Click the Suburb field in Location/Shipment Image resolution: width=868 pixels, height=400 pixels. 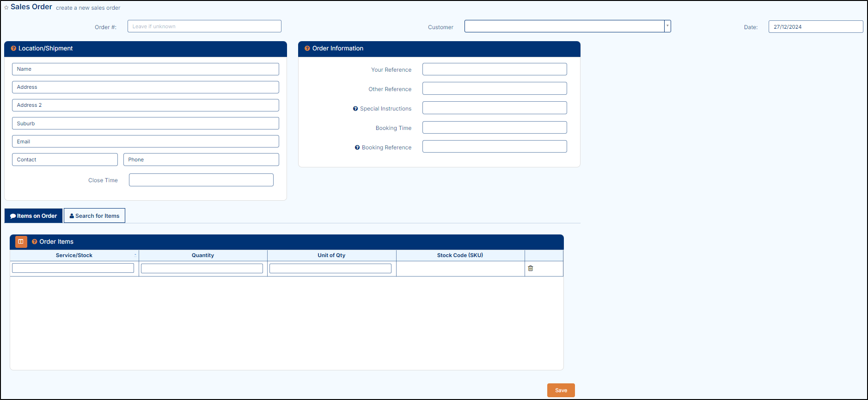coord(146,123)
